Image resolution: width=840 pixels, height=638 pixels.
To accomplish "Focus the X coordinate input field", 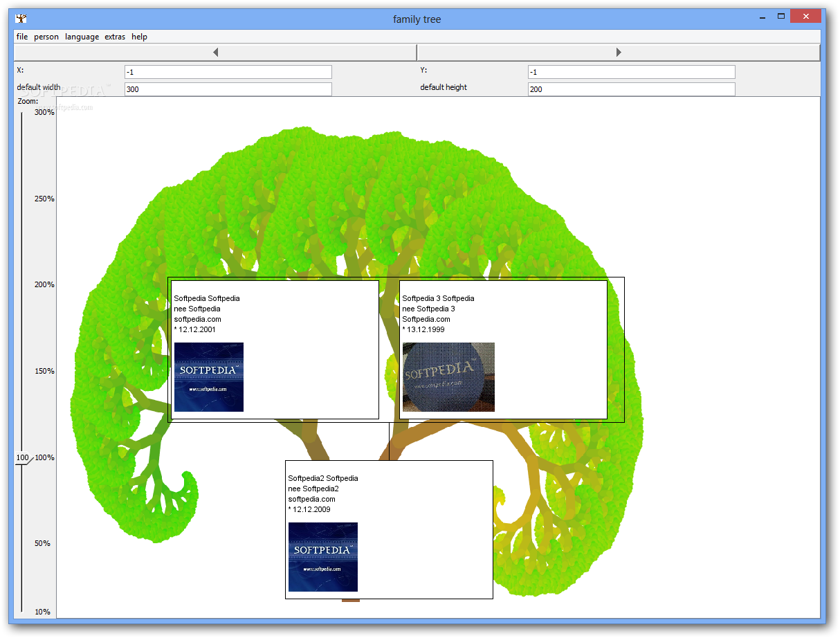I will coord(228,72).
